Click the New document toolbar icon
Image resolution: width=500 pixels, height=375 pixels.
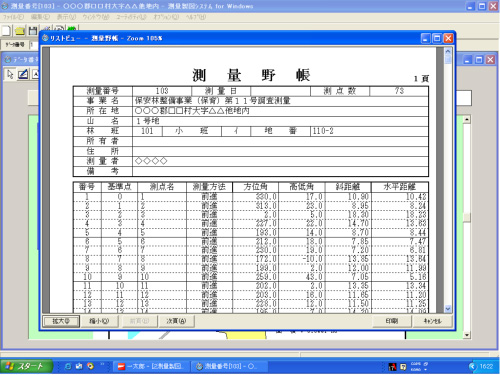click(x=6, y=31)
